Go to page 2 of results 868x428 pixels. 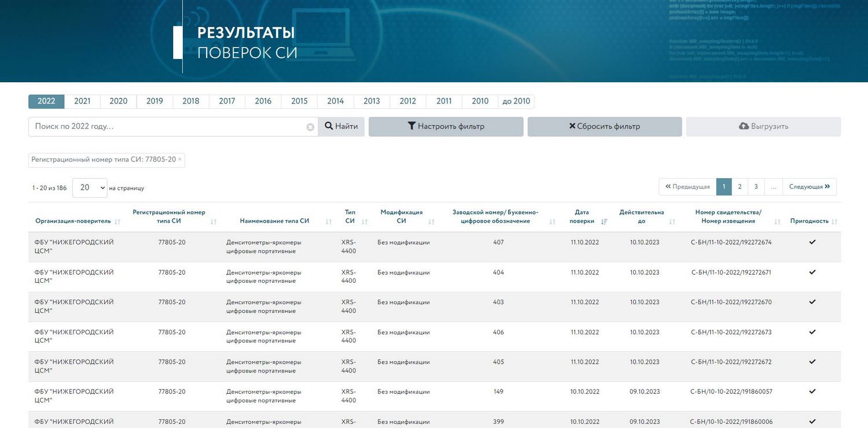point(740,187)
